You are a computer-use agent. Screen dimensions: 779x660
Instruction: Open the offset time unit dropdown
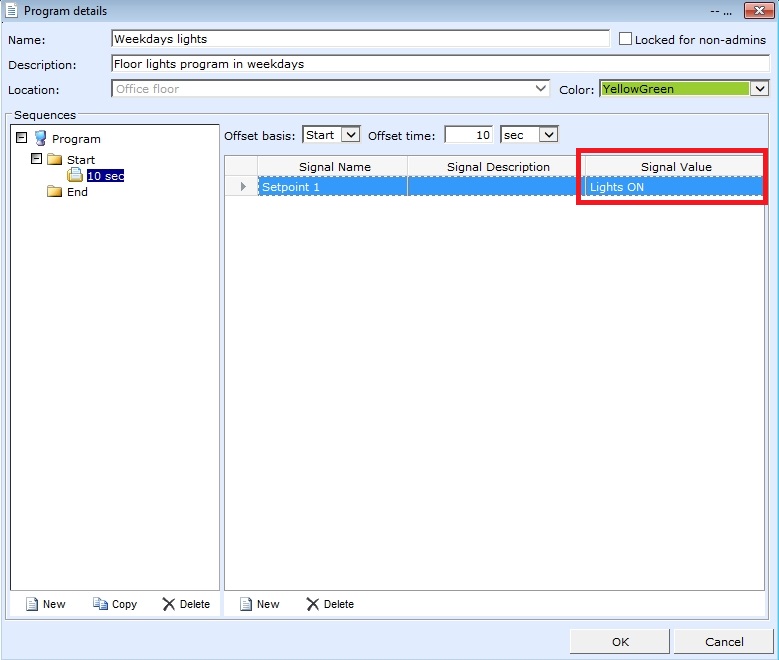click(x=548, y=135)
